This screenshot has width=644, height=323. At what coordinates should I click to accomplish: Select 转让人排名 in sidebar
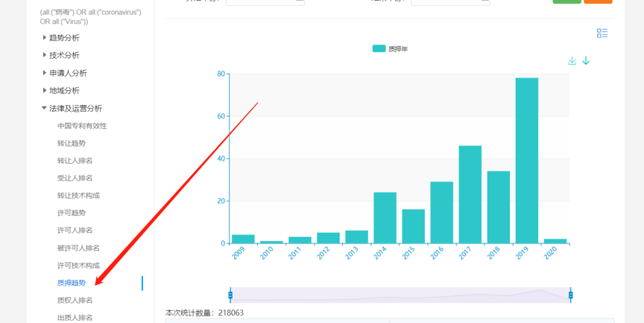tap(75, 161)
